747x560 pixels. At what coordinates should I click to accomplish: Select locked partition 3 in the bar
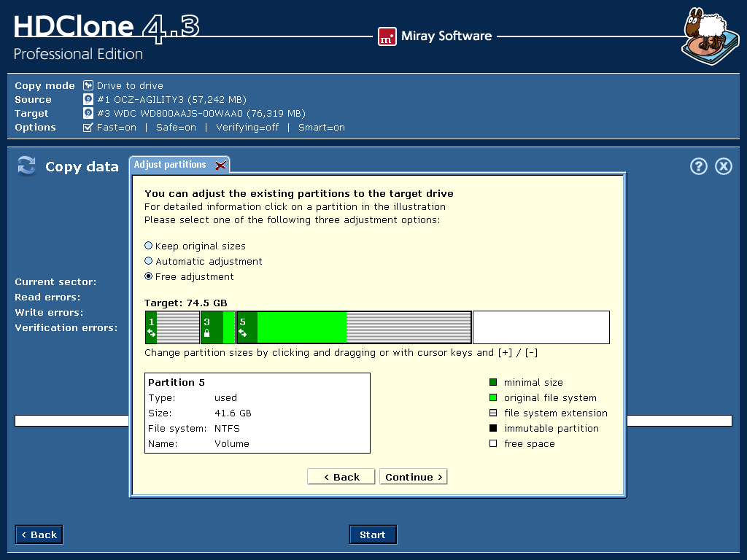217,327
